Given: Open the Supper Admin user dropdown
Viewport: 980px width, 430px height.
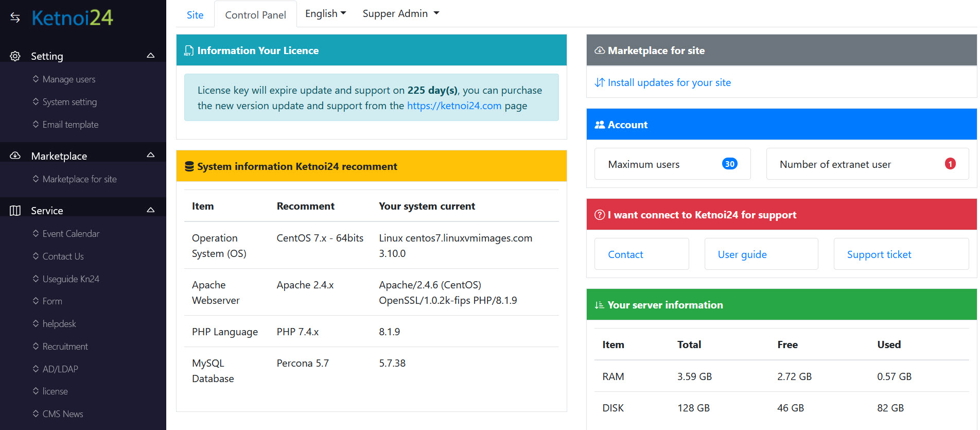Looking at the screenshot, I should [x=401, y=14].
